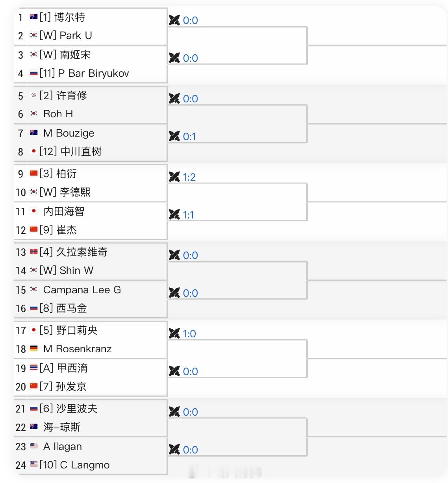Select seed [10] C Langmo
The width and height of the screenshot is (448, 483).
(74, 465)
